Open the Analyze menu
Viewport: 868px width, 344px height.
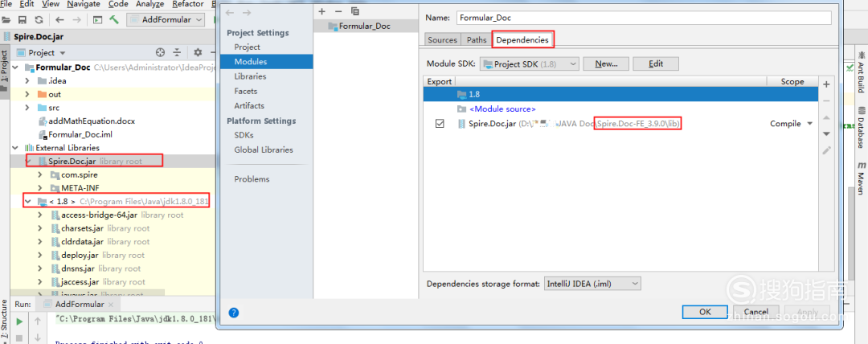[150, 4]
